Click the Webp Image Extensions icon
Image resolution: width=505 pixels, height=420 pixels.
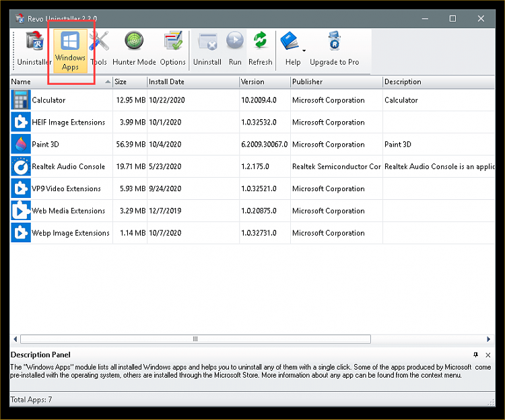click(21, 233)
